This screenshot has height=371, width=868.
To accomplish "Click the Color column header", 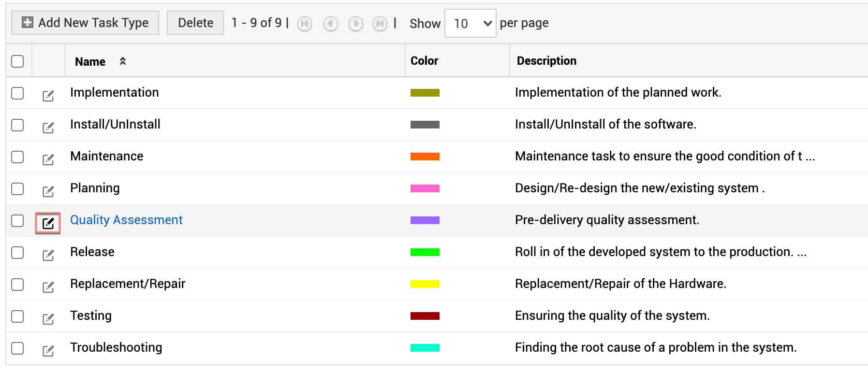I will 424,61.
